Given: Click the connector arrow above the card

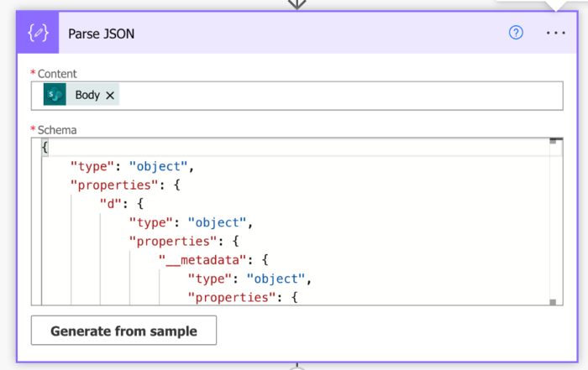Looking at the screenshot, I should tap(297, 4).
